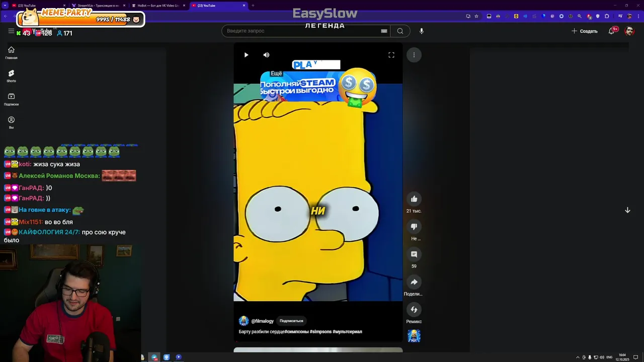Open the browser extensions puzzle icon
644x362 pixels.
click(x=607, y=16)
